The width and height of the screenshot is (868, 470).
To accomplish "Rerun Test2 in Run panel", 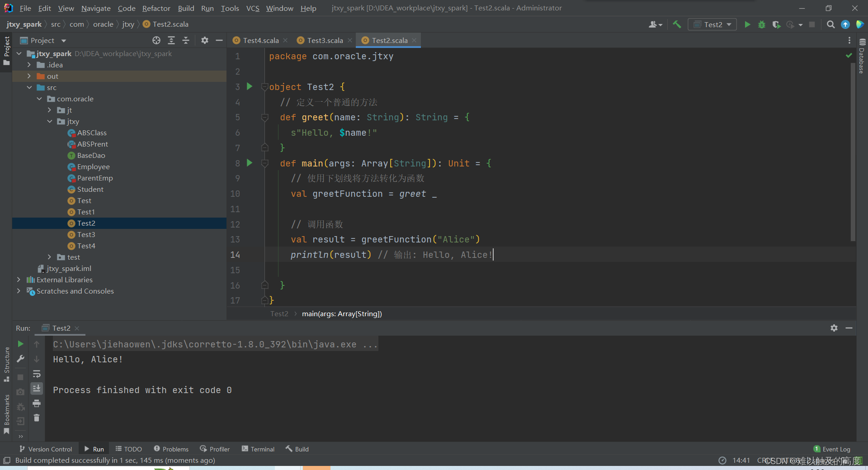I will coord(20,344).
